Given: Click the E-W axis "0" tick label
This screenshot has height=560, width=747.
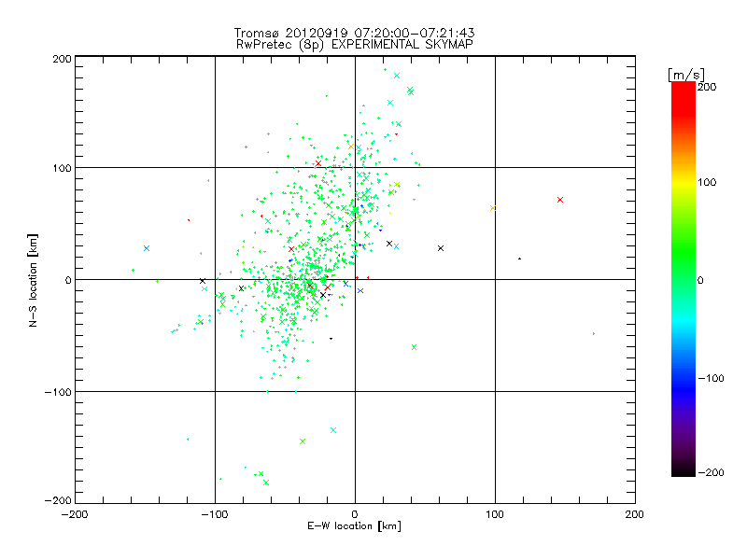Looking at the screenshot, I should 355,514.
